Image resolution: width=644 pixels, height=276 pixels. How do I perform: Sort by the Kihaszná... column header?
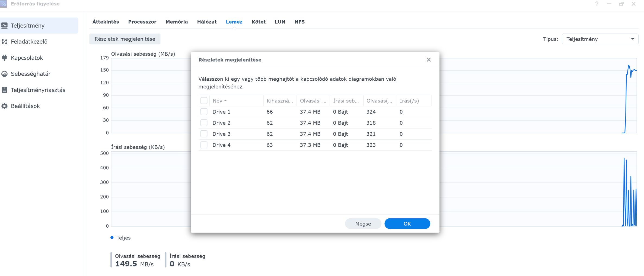click(x=280, y=101)
